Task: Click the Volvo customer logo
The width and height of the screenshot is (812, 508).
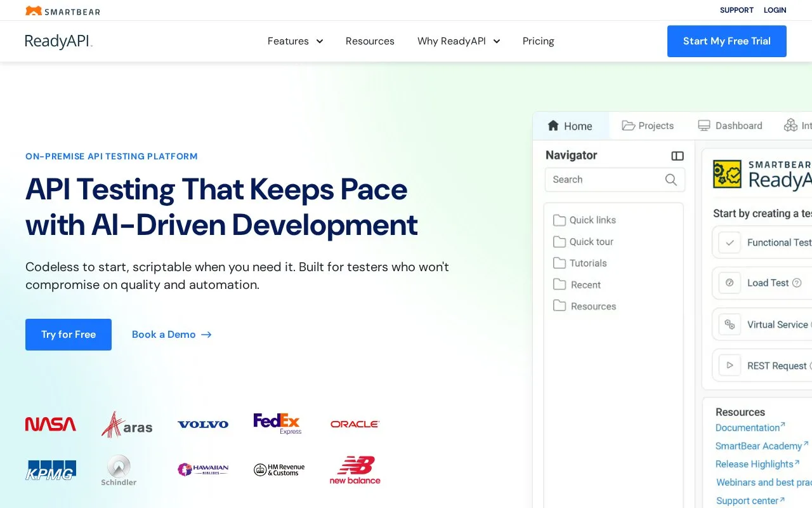Action: [x=203, y=424]
